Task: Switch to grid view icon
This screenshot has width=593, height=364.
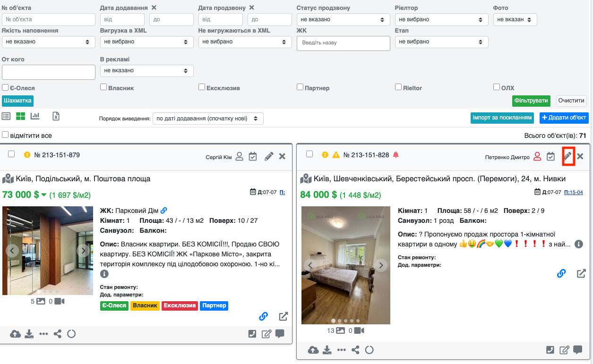Action: tap(21, 116)
